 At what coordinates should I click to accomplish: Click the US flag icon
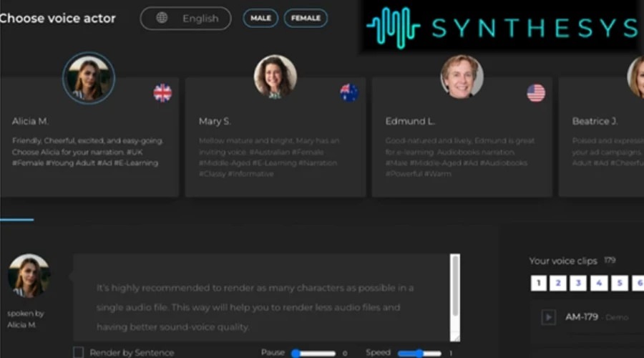pos(536,93)
